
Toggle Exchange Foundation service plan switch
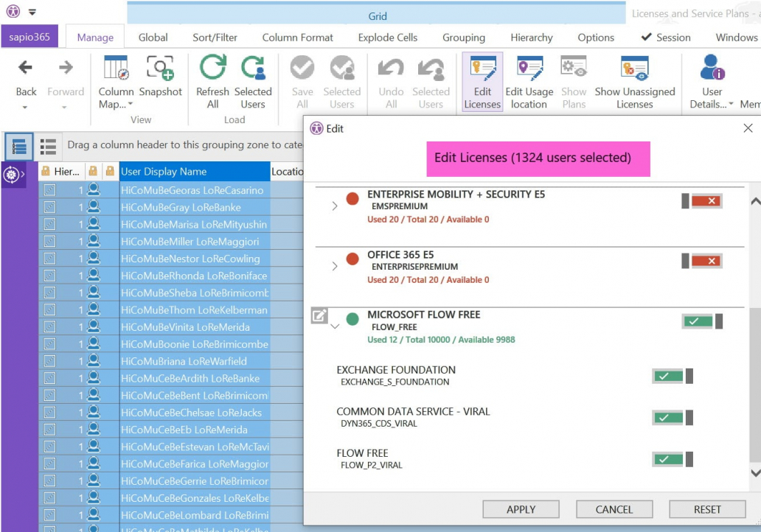tap(673, 376)
